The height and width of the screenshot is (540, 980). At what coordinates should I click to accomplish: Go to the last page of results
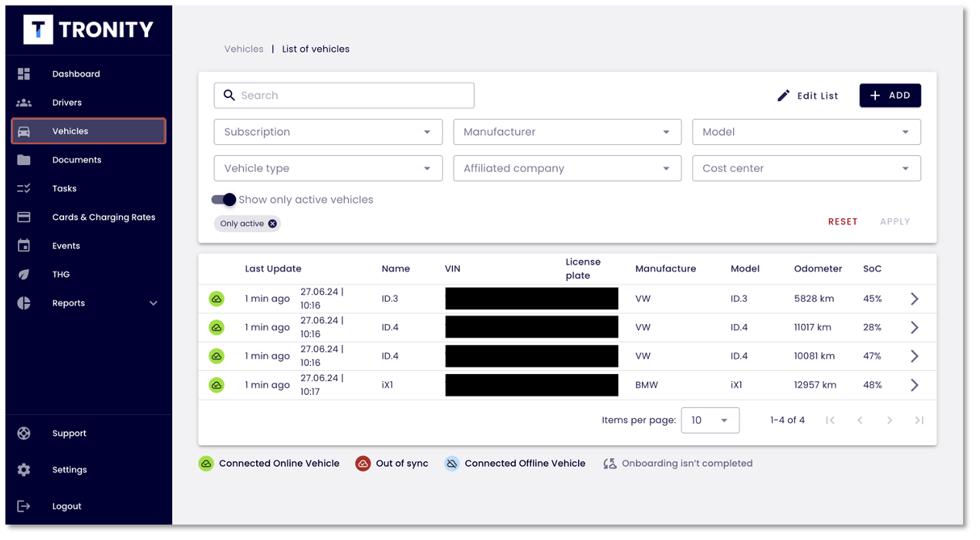tap(919, 420)
